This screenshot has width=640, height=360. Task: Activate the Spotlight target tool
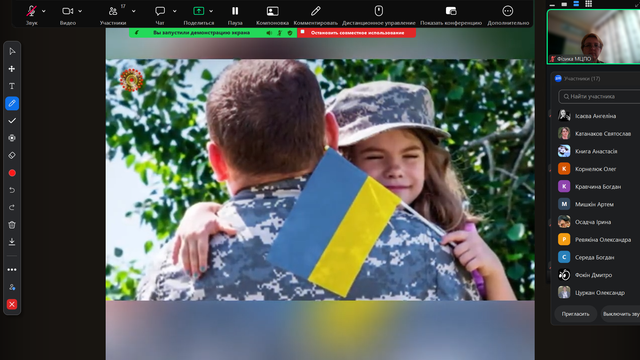(x=12, y=138)
